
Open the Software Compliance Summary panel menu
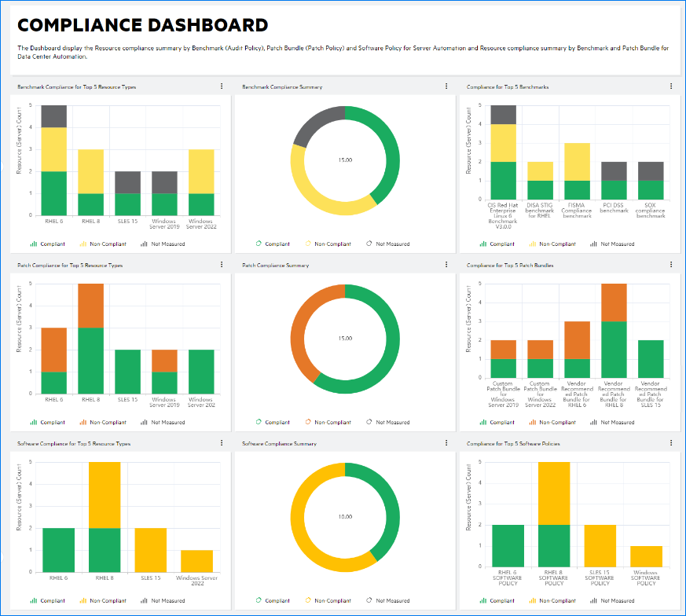click(x=445, y=442)
